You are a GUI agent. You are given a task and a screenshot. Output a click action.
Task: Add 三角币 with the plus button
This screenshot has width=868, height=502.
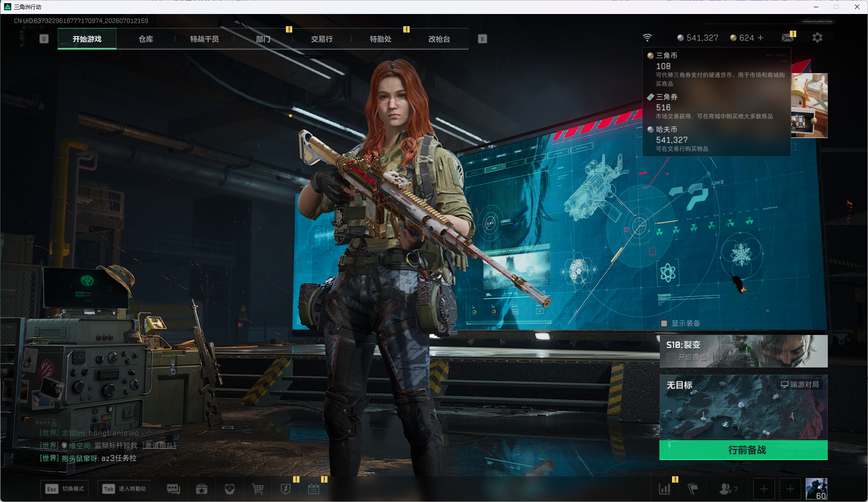pos(761,38)
